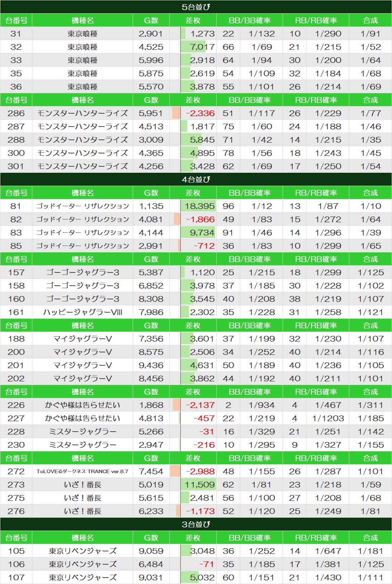Click machine number 300 cell

16,153
